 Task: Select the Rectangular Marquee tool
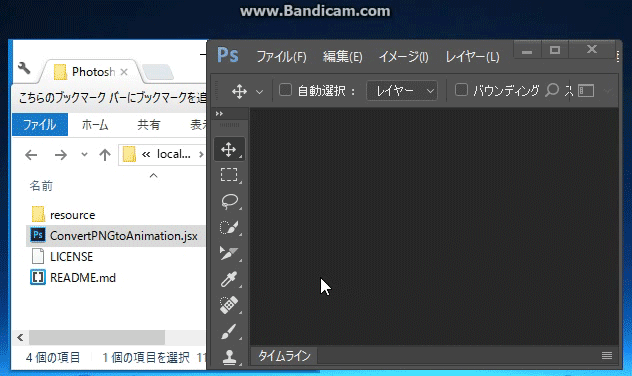tap(229, 175)
